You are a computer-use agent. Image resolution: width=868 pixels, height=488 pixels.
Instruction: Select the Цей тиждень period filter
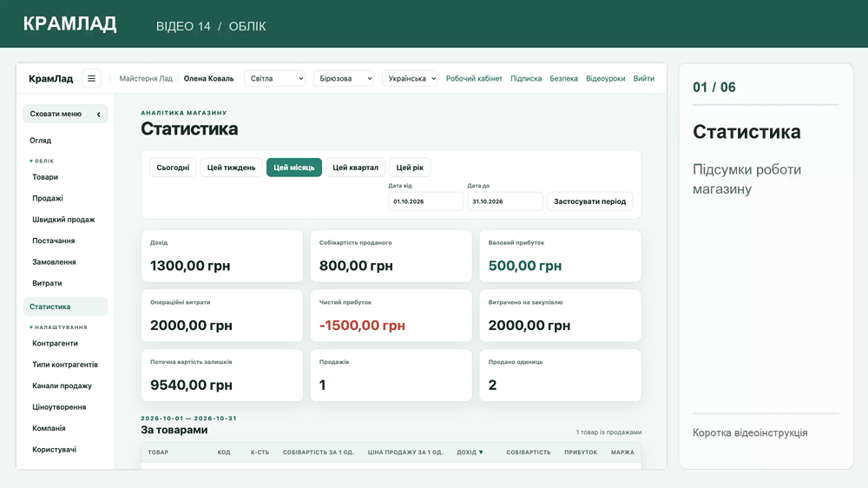pos(232,168)
